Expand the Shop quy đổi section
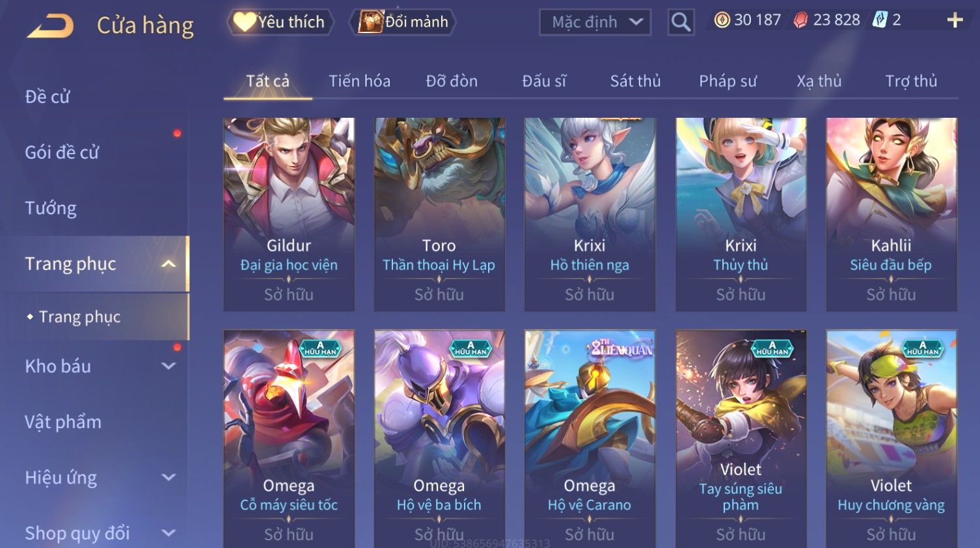The width and height of the screenshot is (980, 548). 169,534
